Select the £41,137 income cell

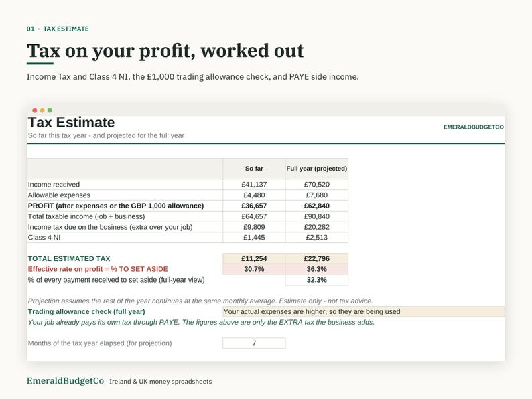click(x=254, y=185)
